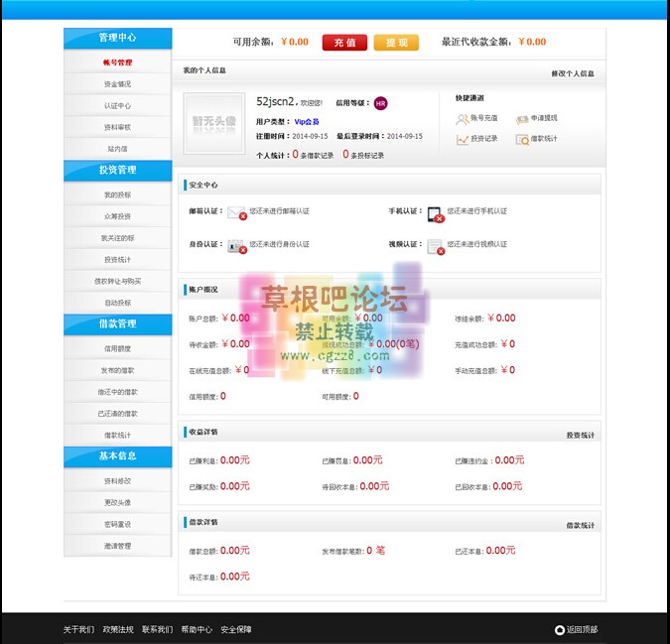
Task: Open 我的投标 in the sidebar menu
Action: click(x=117, y=194)
